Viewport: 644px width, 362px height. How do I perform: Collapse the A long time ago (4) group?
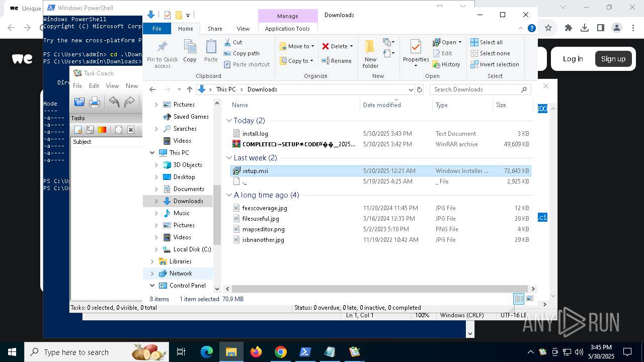(229, 195)
